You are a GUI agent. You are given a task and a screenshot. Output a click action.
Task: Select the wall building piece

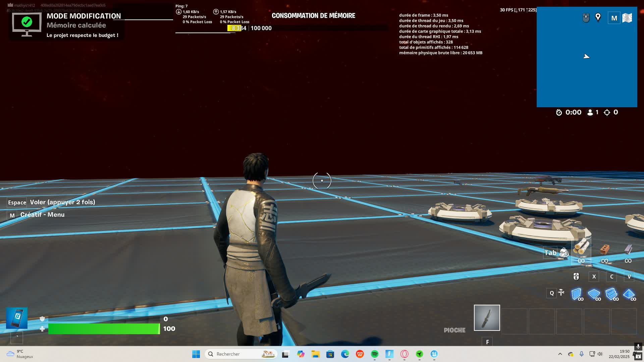coord(577,294)
